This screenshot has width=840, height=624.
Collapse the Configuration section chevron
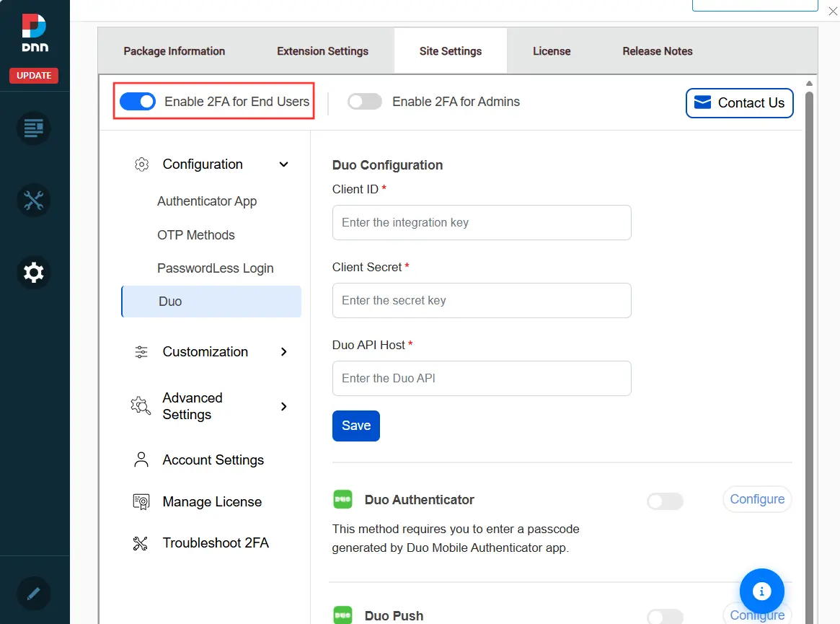coord(284,164)
